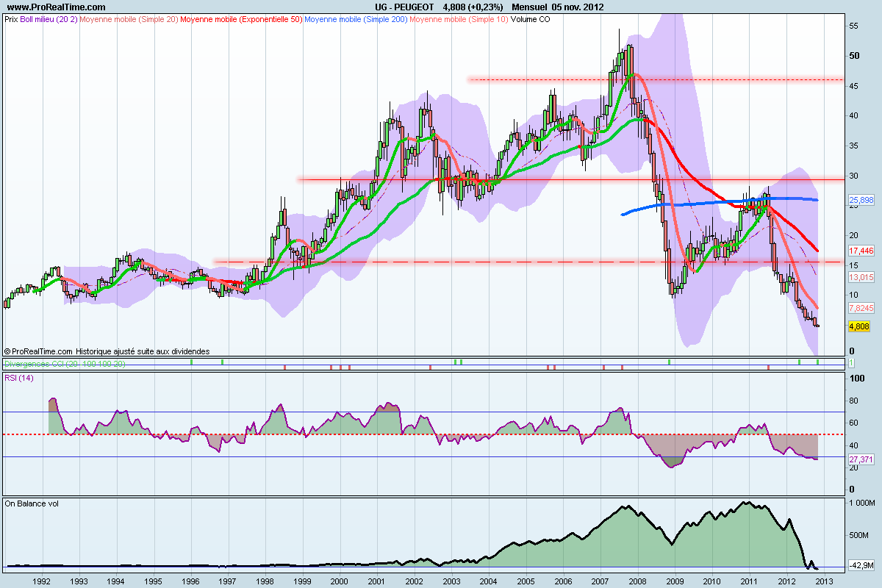Select the "2012" year on the time axis
The height and width of the screenshot is (588, 882).
(786, 580)
